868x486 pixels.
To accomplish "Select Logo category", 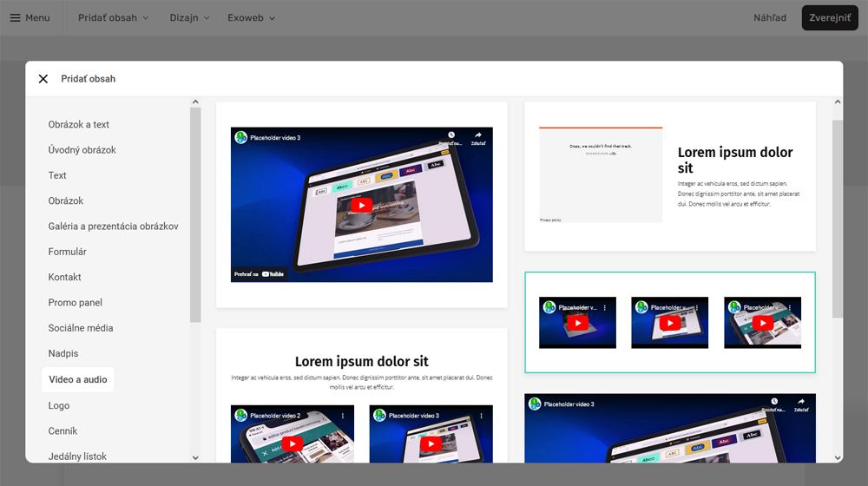I will (x=59, y=406).
